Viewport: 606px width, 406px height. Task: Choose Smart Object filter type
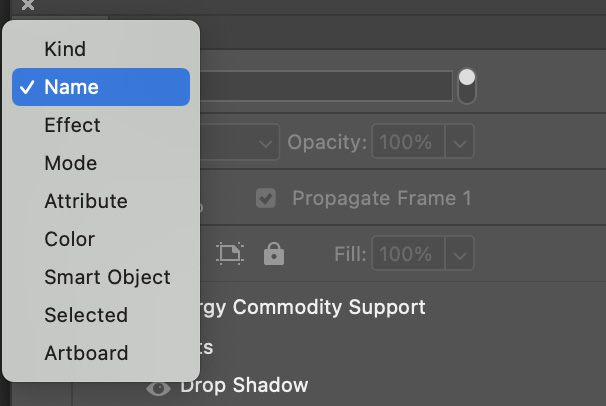101,277
